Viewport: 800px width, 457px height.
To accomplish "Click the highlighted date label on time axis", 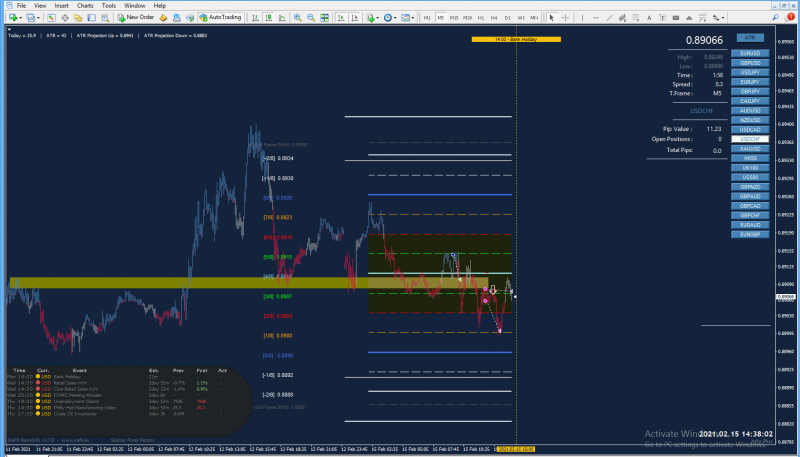I will [515, 449].
